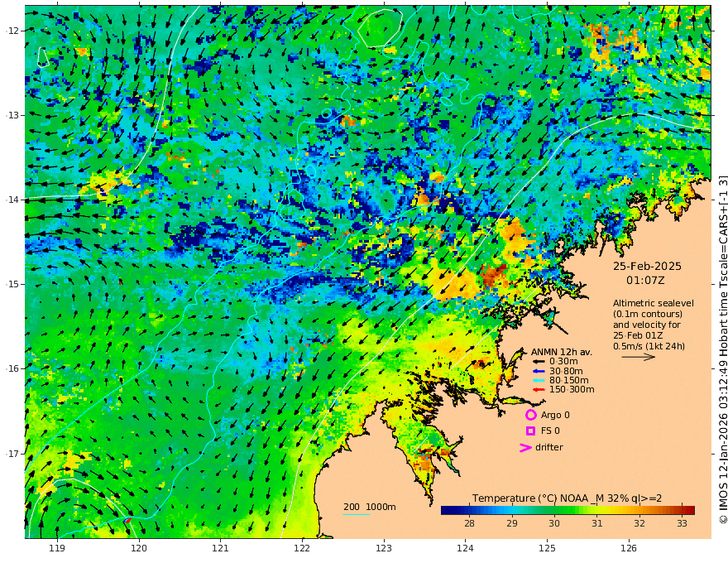Click the longitude axis label 125
The height and width of the screenshot is (563, 728).
tap(548, 548)
